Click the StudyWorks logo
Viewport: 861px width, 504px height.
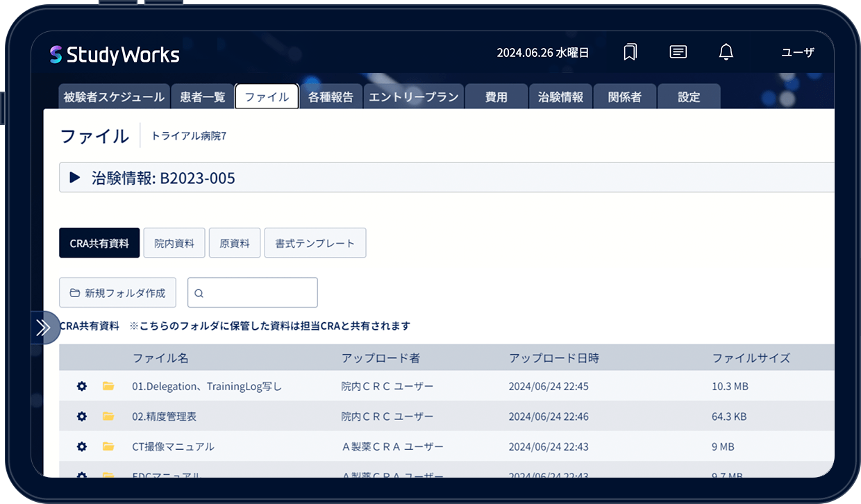click(115, 55)
